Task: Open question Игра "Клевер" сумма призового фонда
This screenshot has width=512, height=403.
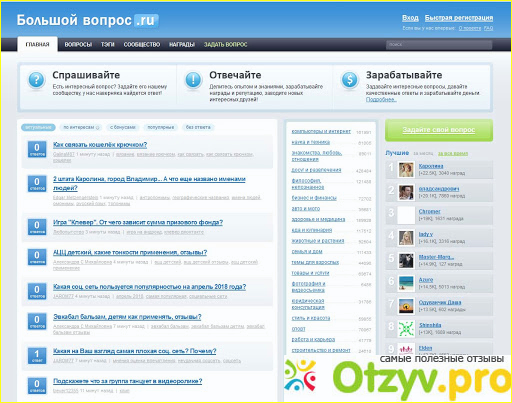Action: tap(138, 222)
